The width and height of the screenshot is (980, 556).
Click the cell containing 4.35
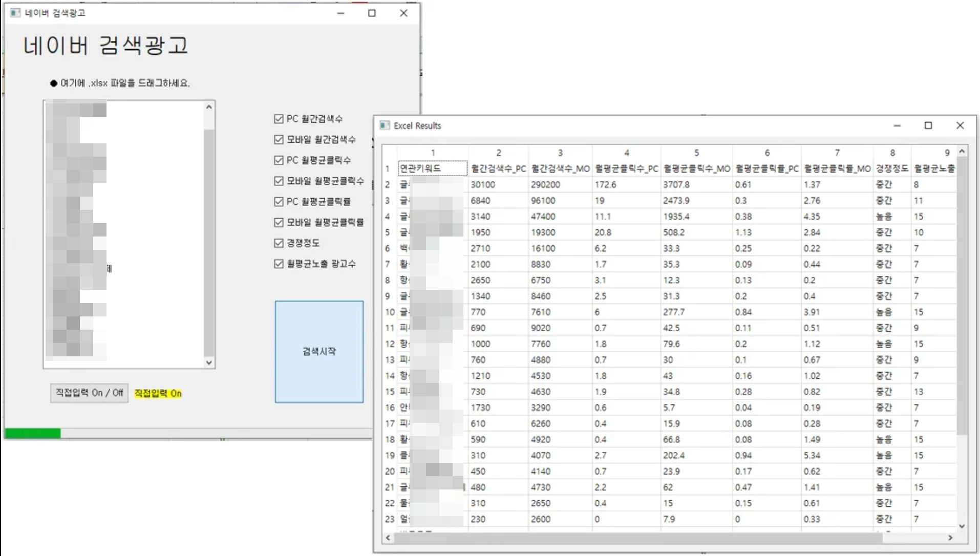[837, 217]
